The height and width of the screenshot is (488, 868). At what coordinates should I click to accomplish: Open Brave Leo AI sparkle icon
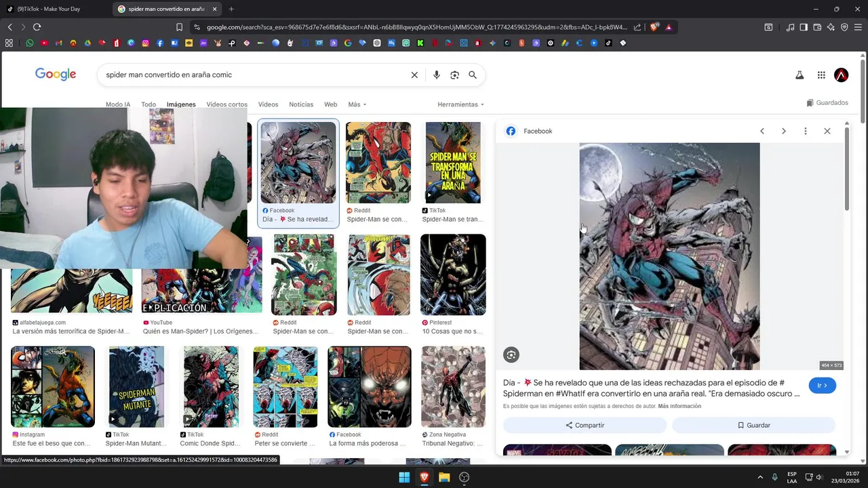pyautogui.click(x=831, y=27)
